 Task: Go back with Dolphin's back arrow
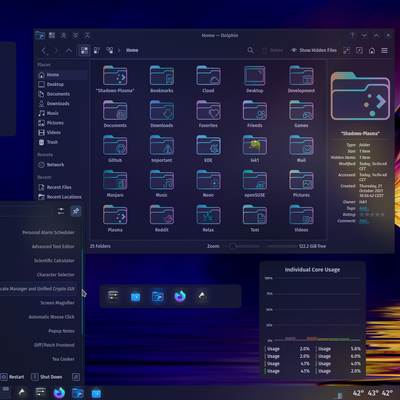click(44, 50)
